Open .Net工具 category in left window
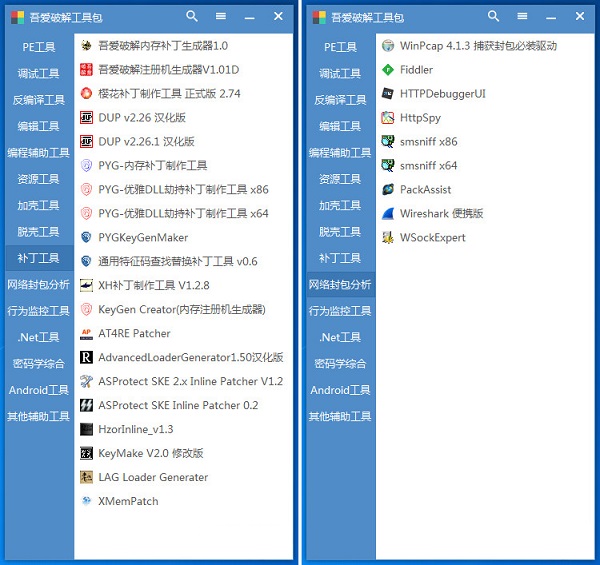600x565 pixels. point(39,337)
